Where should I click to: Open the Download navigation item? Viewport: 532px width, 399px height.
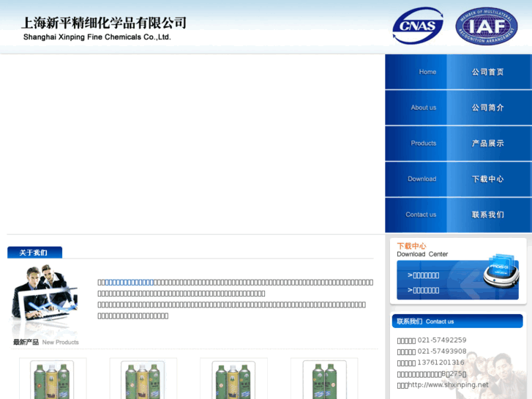[458, 179]
